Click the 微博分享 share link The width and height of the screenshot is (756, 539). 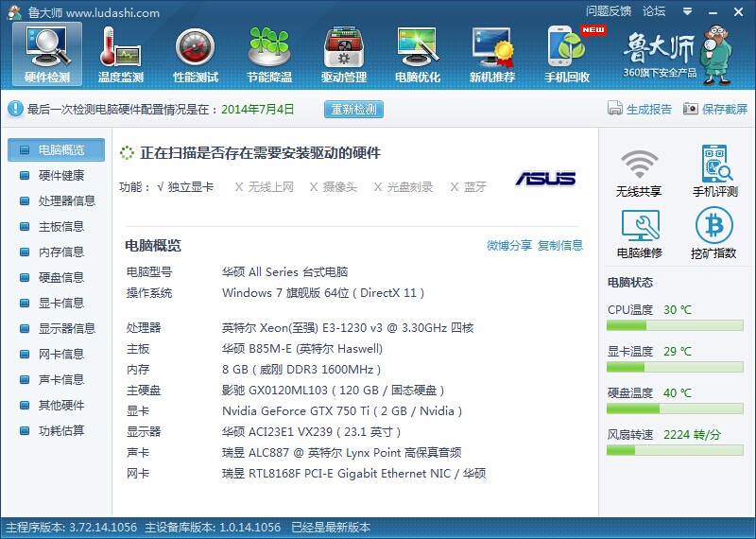509,246
